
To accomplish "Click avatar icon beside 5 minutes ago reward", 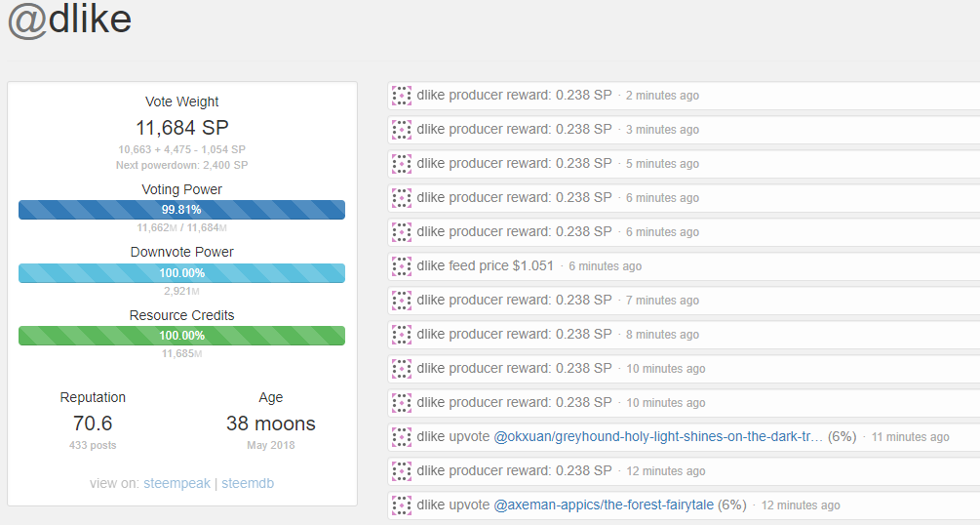I will pos(402,164).
